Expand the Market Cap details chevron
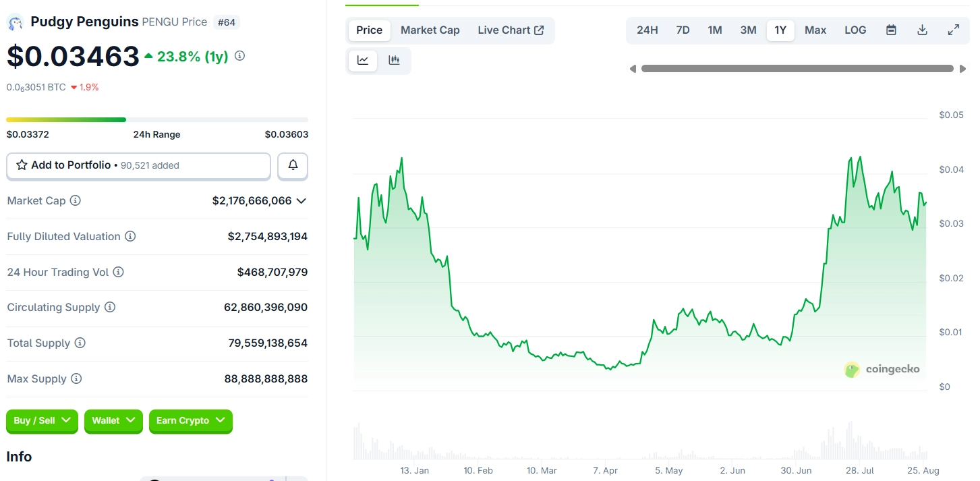 click(301, 201)
